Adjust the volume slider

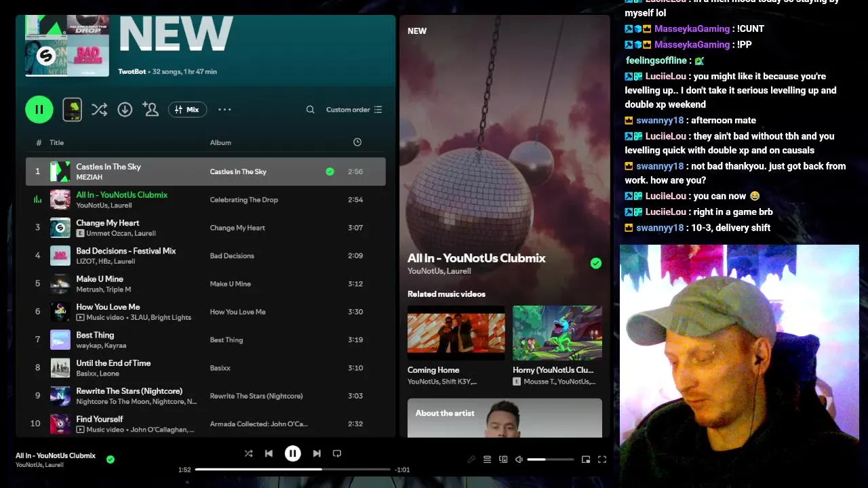point(550,460)
